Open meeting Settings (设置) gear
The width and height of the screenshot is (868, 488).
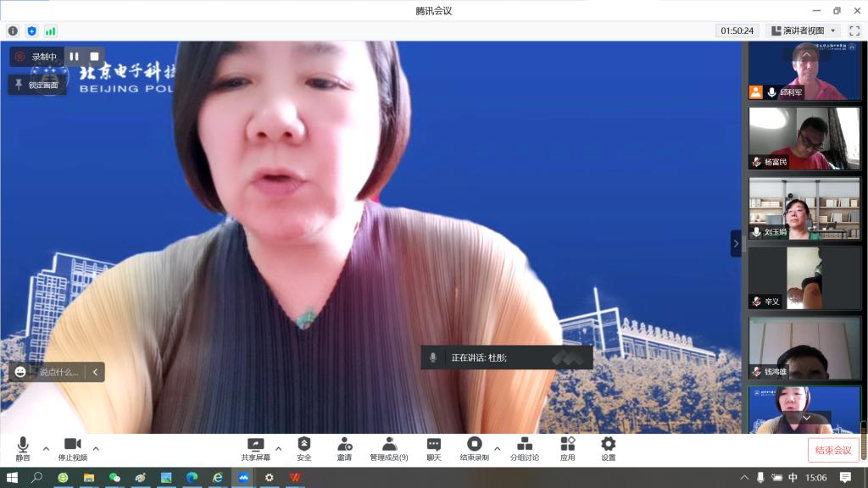[x=608, y=445]
